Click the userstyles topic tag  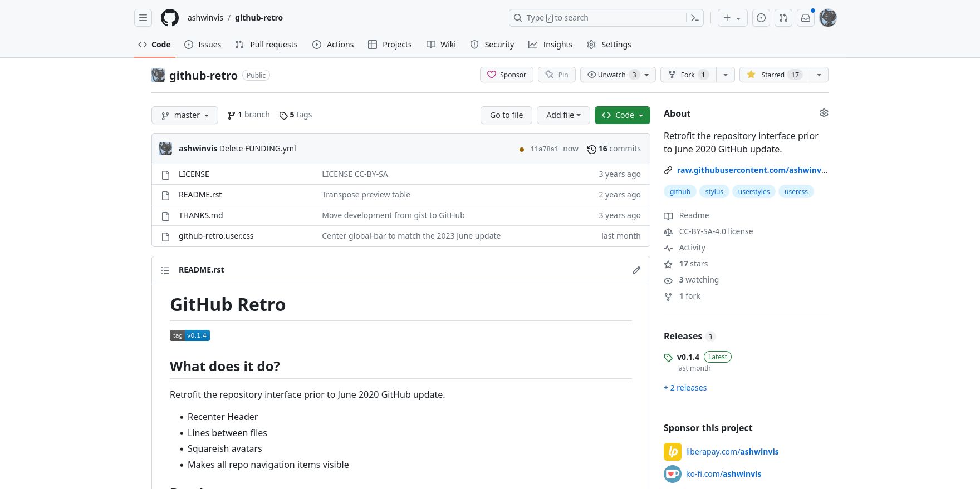tap(753, 191)
